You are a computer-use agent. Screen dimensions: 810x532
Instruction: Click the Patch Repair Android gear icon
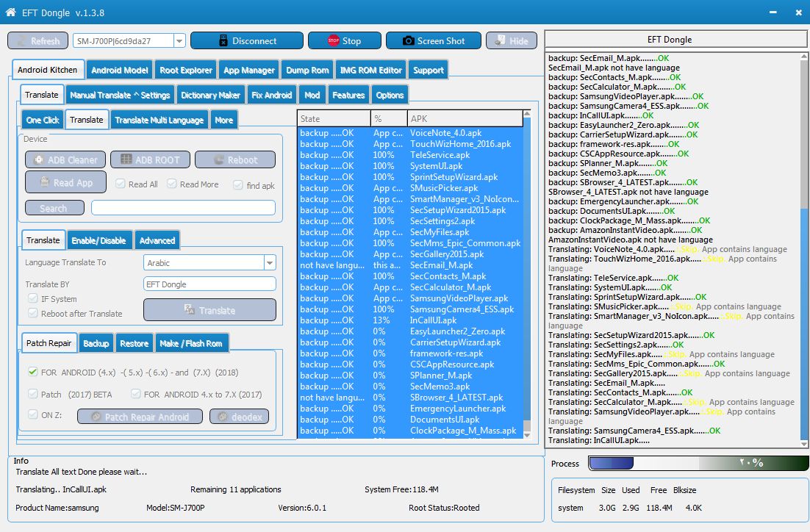tap(96, 417)
